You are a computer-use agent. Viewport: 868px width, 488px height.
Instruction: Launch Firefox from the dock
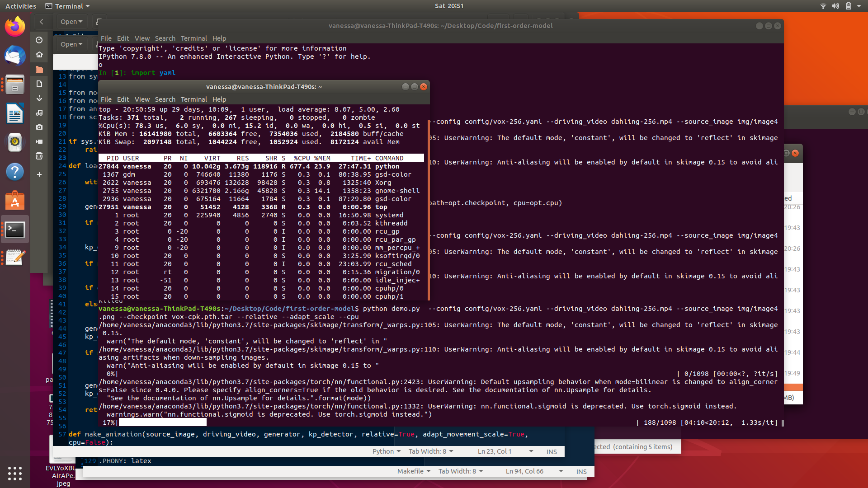15,27
